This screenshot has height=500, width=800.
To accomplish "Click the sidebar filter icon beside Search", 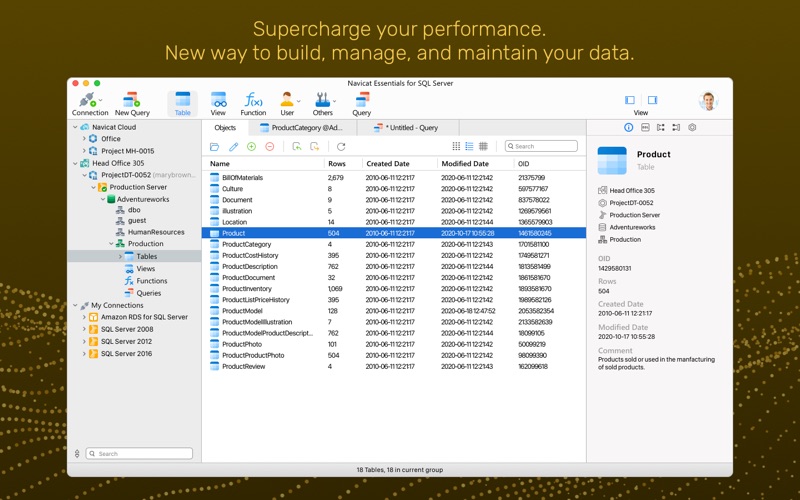I will point(77,453).
